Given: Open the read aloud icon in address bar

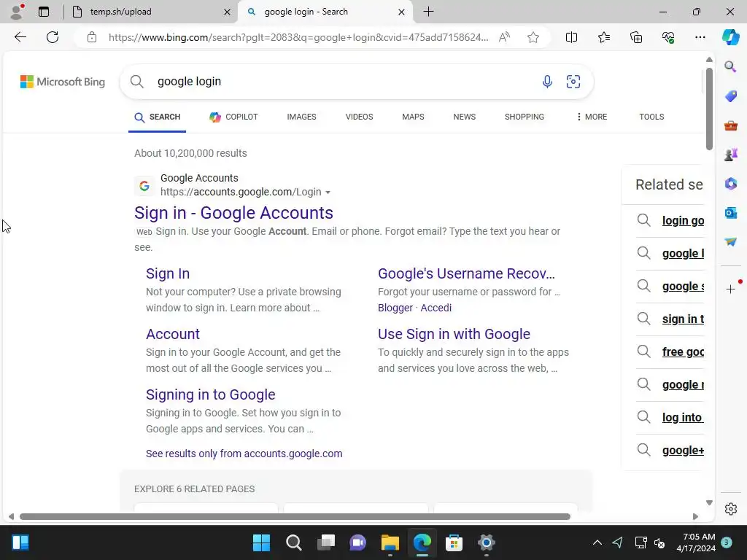Looking at the screenshot, I should point(504,37).
